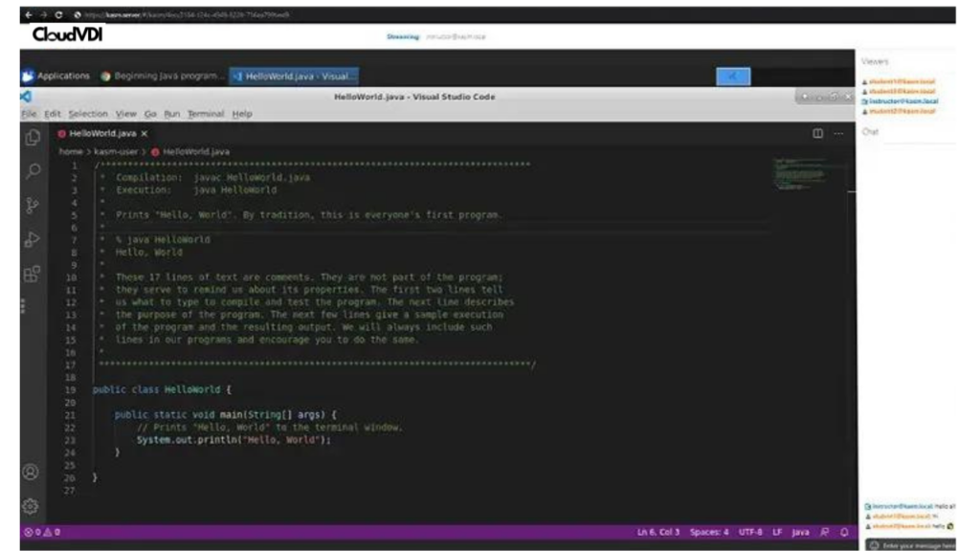
Task: Open the File menu
Action: pos(29,114)
